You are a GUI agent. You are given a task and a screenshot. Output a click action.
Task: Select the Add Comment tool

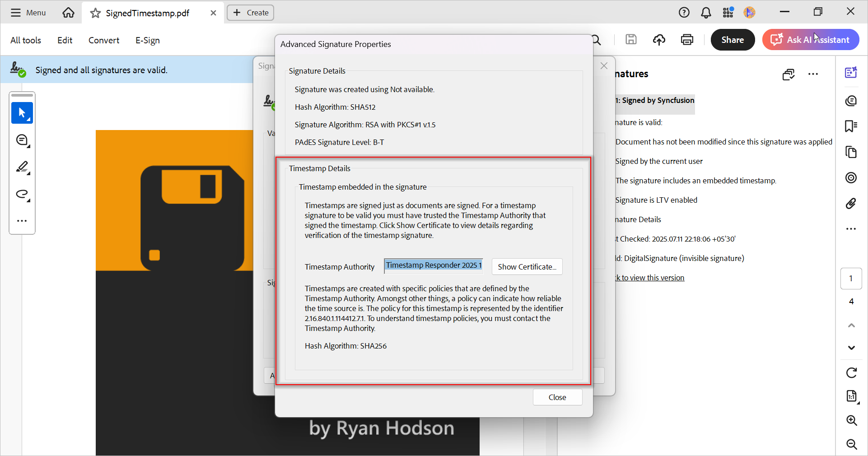[22, 140]
